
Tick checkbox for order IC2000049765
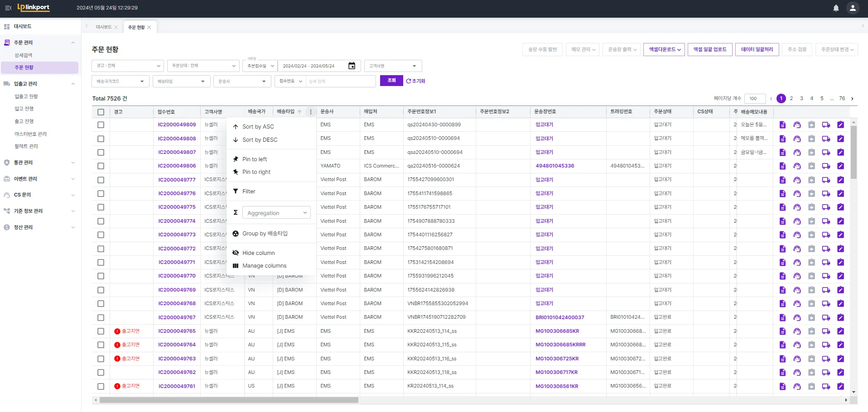click(x=101, y=331)
